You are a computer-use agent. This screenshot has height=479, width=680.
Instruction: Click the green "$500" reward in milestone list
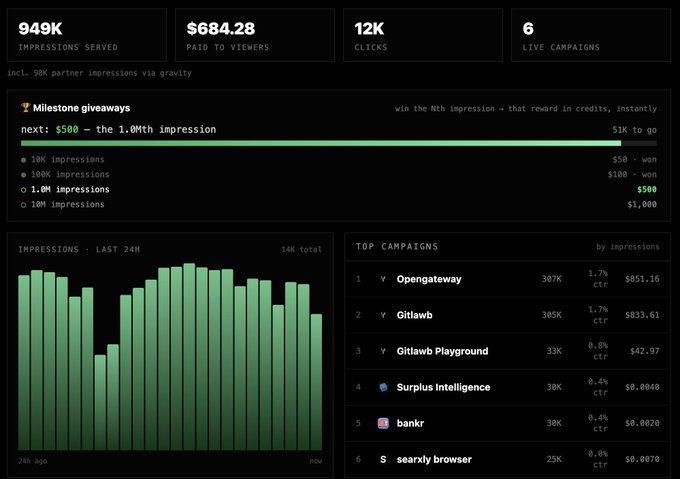pyautogui.click(x=647, y=189)
